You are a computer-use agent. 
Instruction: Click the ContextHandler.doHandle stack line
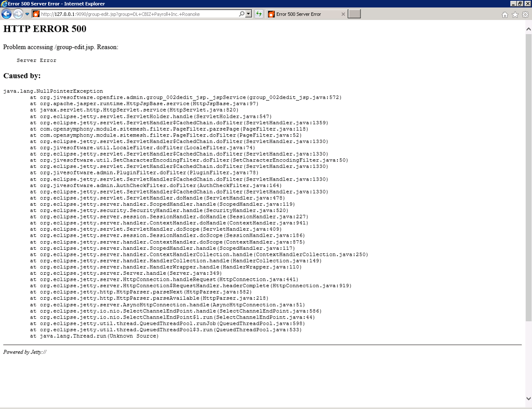point(169,223)
